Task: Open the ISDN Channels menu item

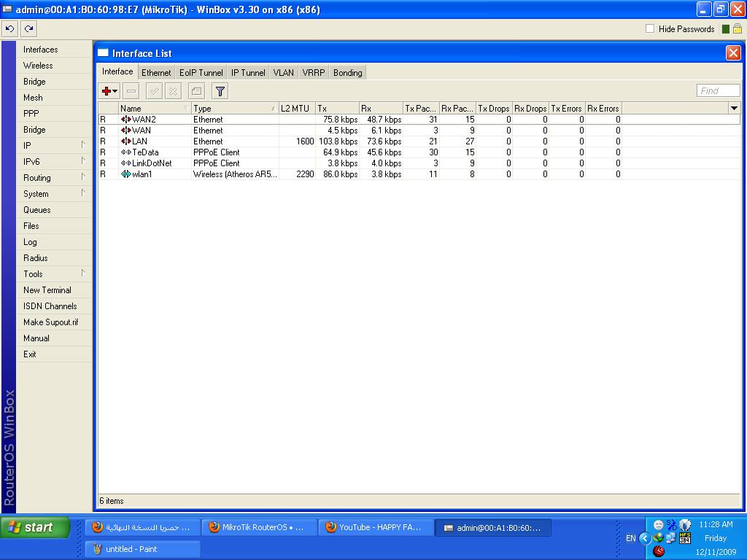Action: [54, 306]
